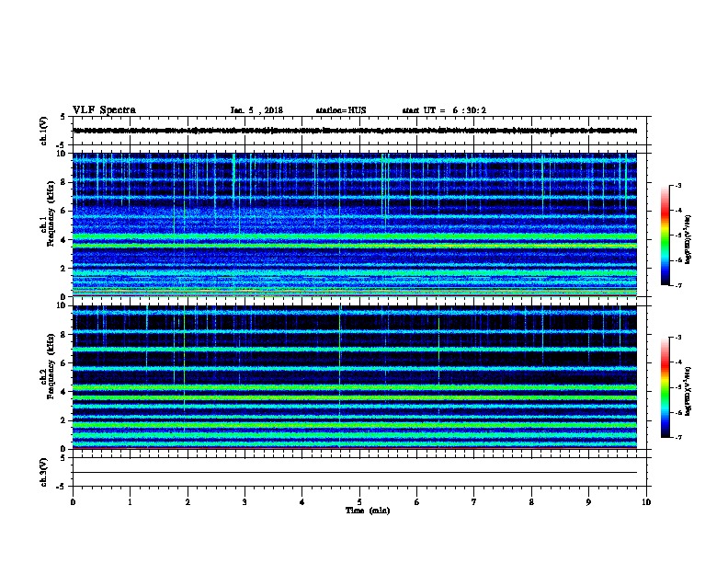Click the "-3" label on ch.2 color bar

pos(677,338)
